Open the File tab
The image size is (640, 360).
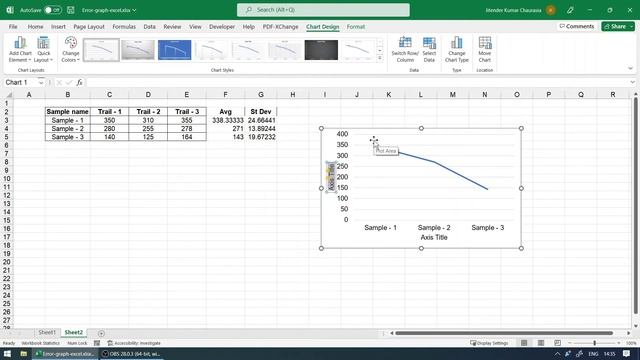coord(13,27)
